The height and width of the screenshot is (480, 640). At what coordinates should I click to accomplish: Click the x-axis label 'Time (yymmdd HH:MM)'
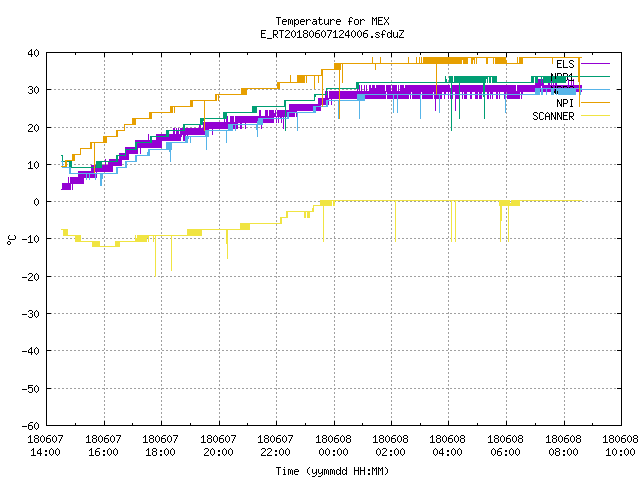click(x=332, y=471)
